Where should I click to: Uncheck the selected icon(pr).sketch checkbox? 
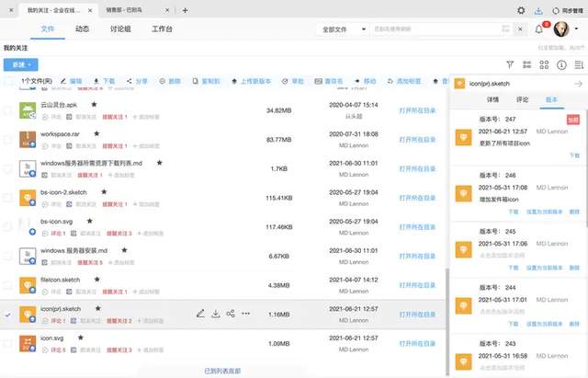[8, 314]
